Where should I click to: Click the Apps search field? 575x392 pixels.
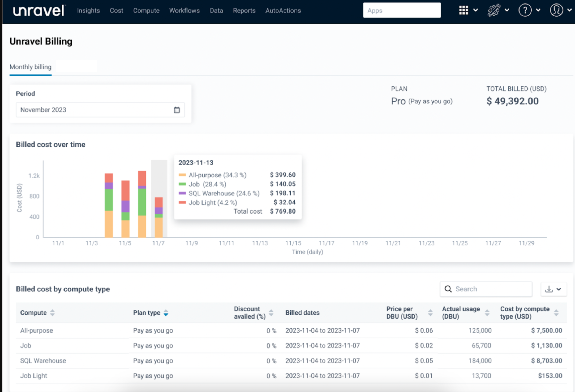pos(402,10)
